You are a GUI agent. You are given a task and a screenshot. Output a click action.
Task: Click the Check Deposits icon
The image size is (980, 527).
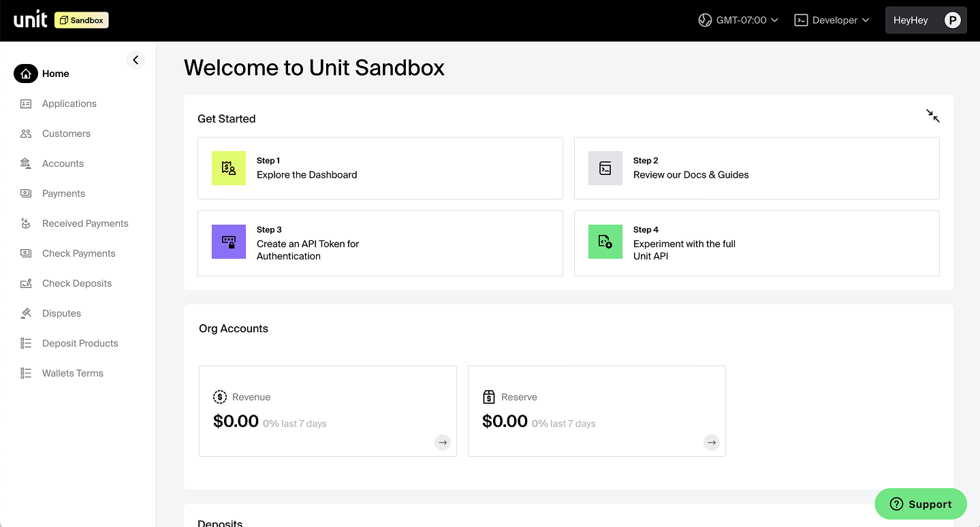pyautogui.click(x=26, y=283)
